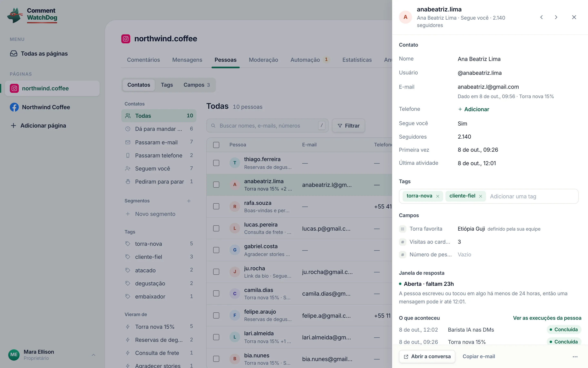Remove the cliente-fiel tag from contact

click(x=480, y=196)
